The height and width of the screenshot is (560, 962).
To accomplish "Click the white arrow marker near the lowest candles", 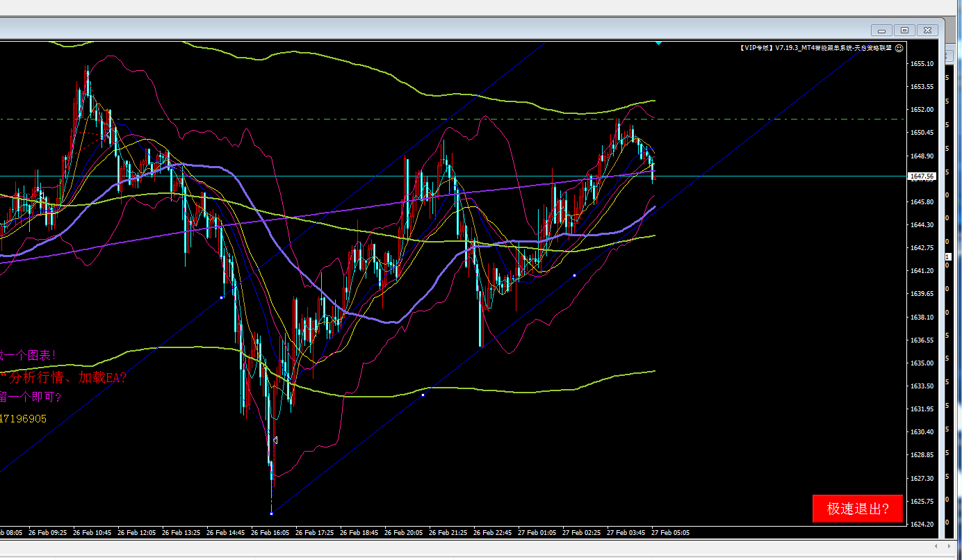I will [275, 440].
